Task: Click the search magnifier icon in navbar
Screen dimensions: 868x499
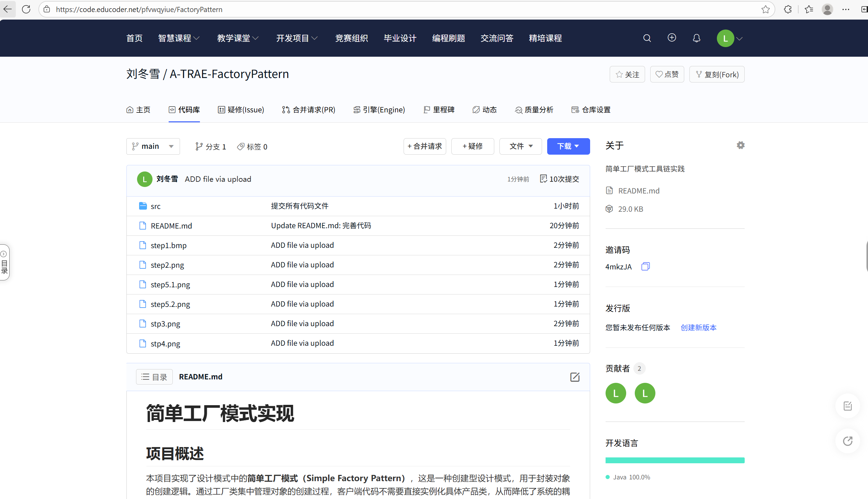Action: [647, 38]
